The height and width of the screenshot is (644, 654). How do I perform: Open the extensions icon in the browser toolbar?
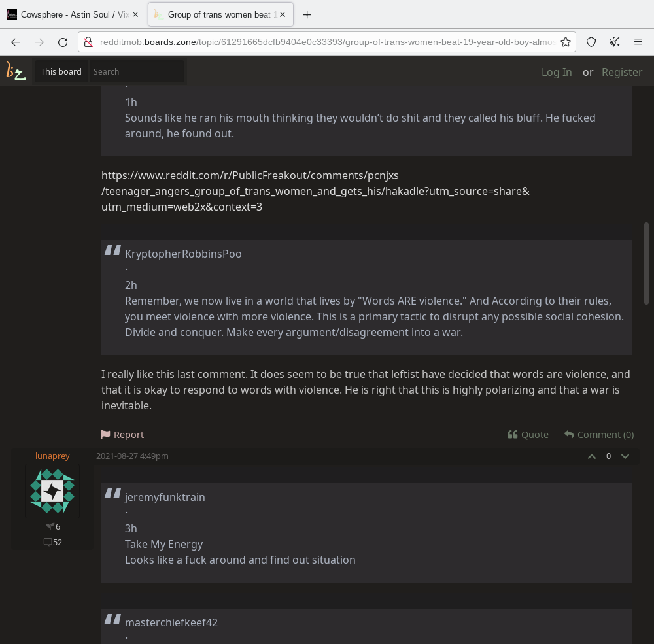(614, 42)
